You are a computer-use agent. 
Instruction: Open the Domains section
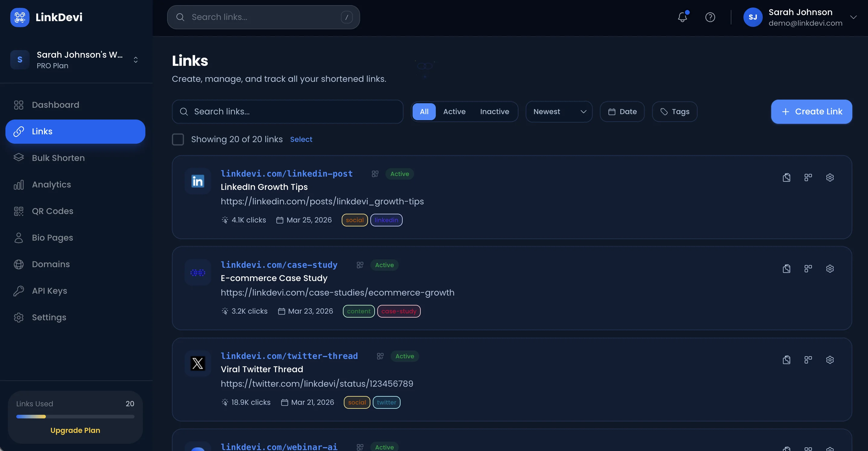tap(51, 264)
